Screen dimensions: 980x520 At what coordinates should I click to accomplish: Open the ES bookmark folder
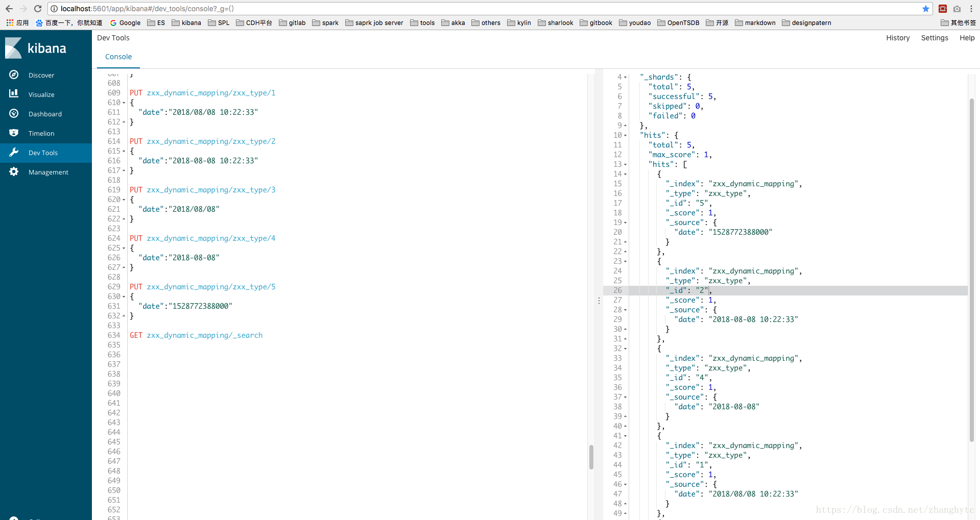[x=156, y=22]
